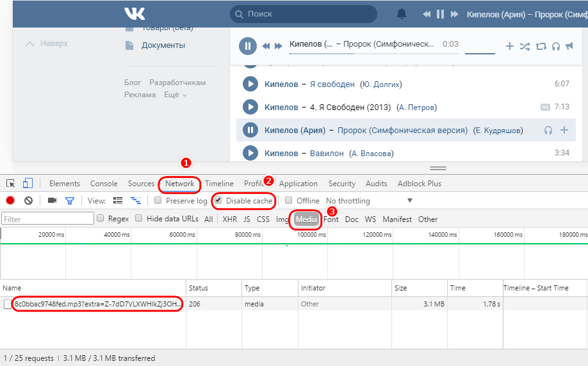Click the network Filter text field

click(x=47, y=219)
